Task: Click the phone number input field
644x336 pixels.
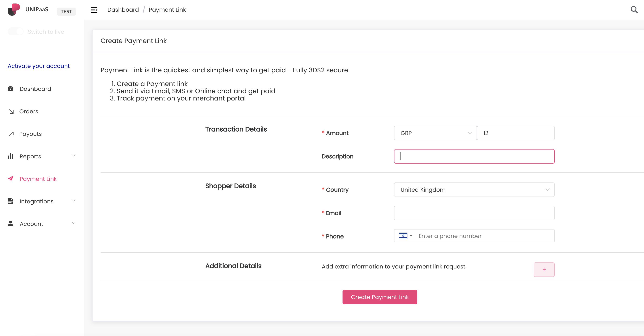Action: [x=484, y=236]
